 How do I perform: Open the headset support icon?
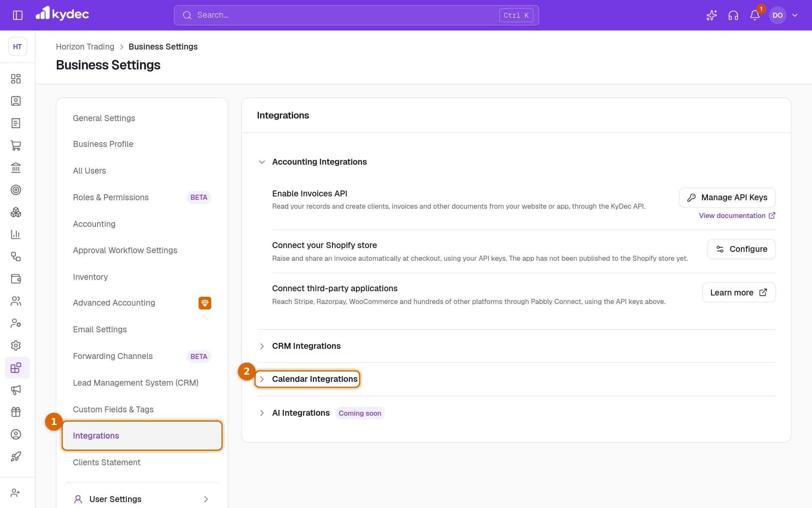pos(733,15)
